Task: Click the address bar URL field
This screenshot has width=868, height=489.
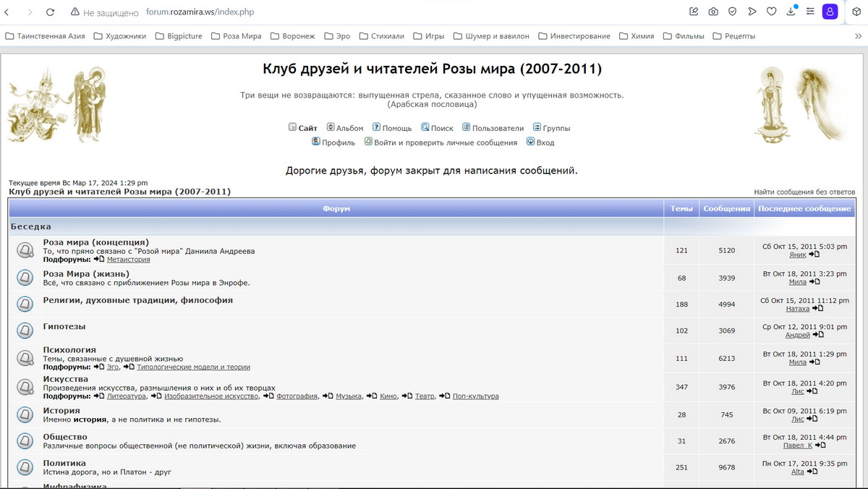Action: (200, 12)
